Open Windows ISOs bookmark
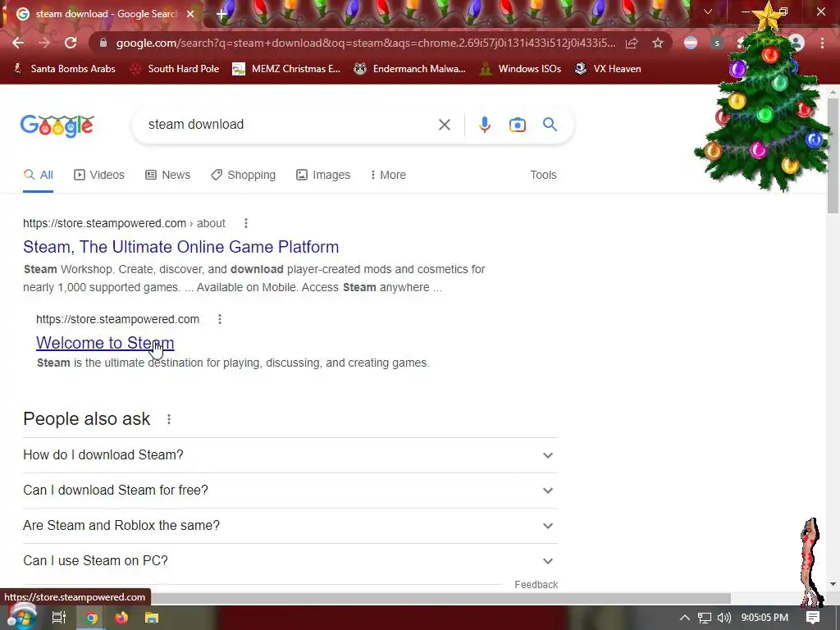Image resolution: width=840 pixels, height=630 pixels. click(x=521, y=69)
